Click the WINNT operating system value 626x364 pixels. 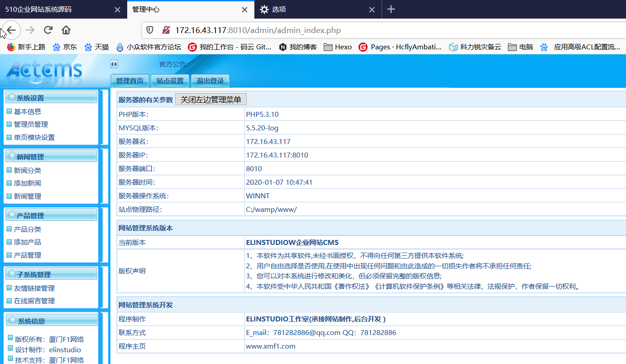pyautogui.click(x=258, y=196)
